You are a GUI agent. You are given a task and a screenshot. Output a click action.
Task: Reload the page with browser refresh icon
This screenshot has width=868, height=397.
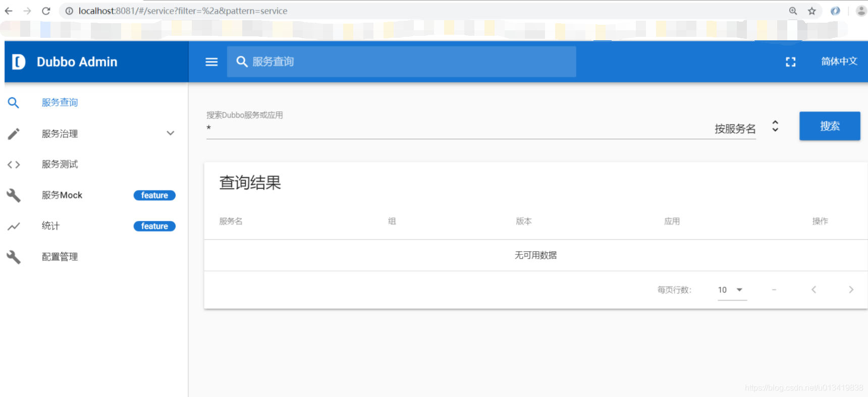click(46, 11)
